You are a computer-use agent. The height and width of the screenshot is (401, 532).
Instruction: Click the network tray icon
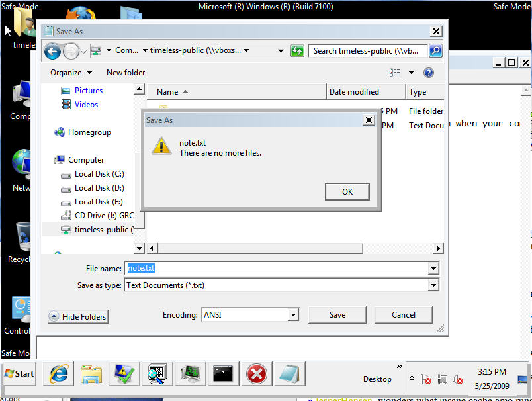tap(442, 379)
